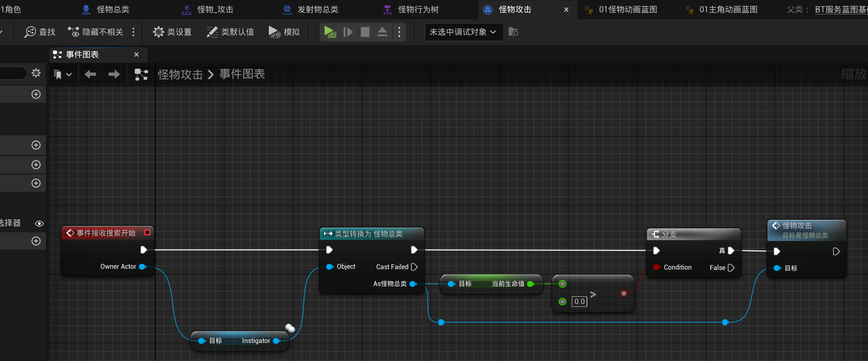Open 类默认值 class defaults
This screenshot has height=361, width=868.
coord(230,32)
